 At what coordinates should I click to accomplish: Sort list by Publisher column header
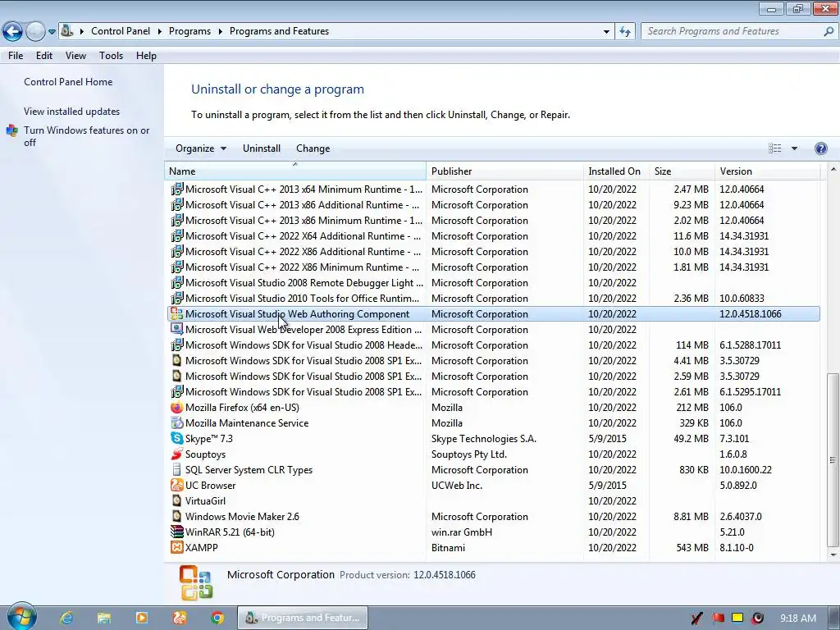point(504,171)
